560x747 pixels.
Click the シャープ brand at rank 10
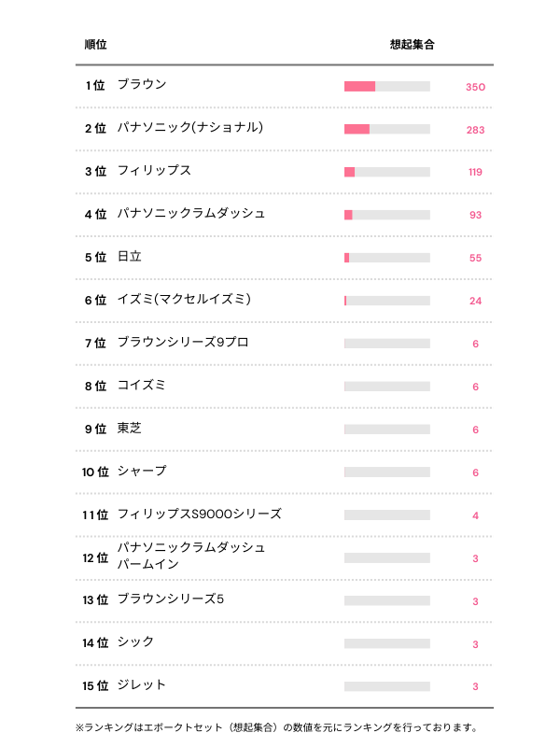(142, 472)
